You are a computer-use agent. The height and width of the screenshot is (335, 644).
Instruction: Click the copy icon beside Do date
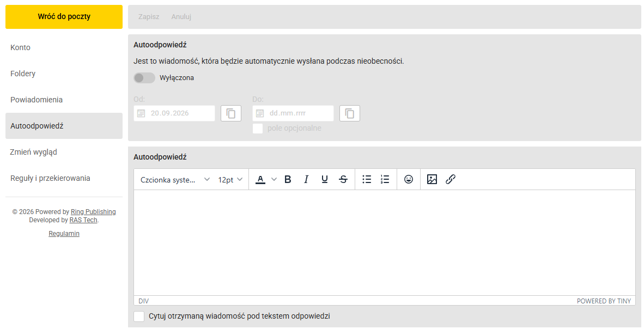pos(350,113)
